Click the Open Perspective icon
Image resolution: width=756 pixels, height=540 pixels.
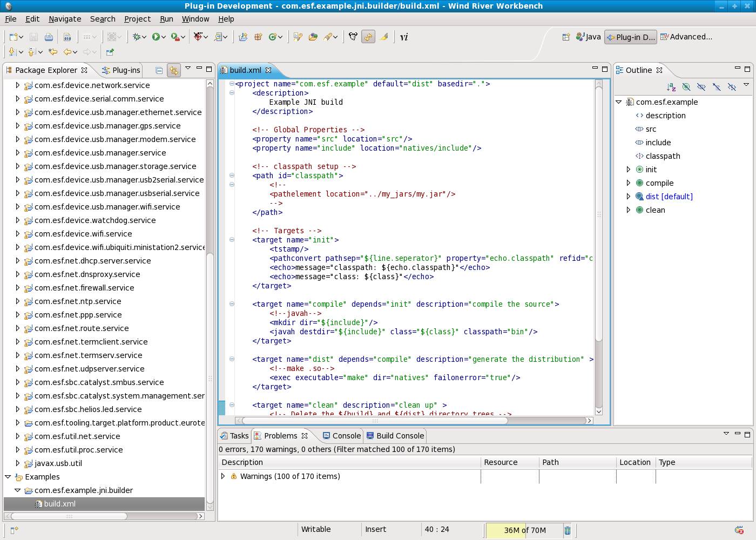click(566, 37)
